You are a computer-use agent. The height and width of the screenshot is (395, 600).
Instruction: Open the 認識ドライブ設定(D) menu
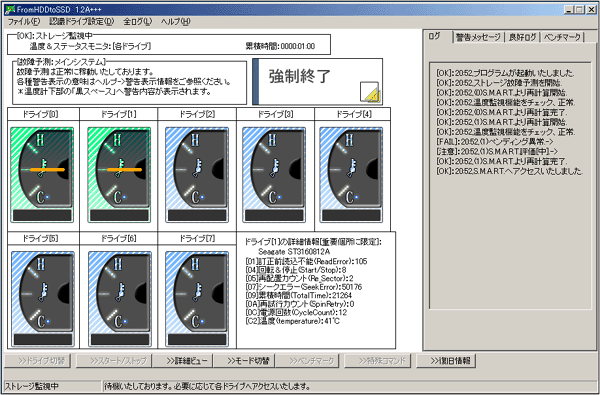point(82,21)
